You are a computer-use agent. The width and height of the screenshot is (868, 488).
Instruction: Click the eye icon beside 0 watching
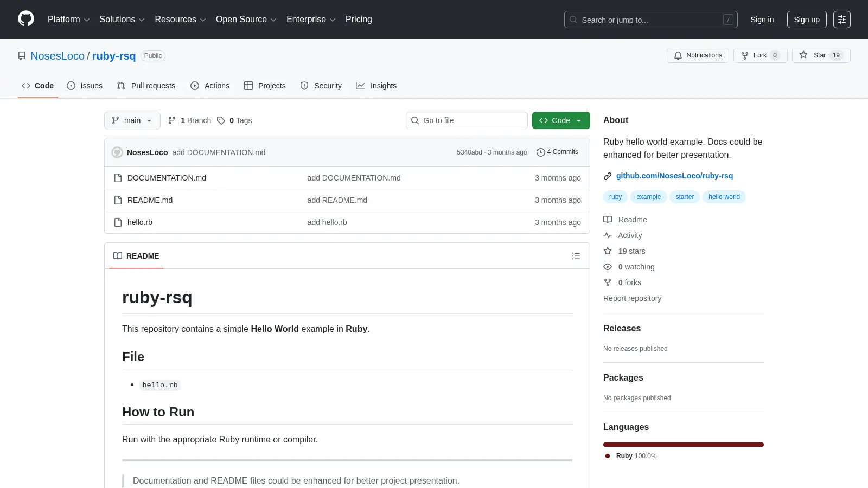click(608, 267)
